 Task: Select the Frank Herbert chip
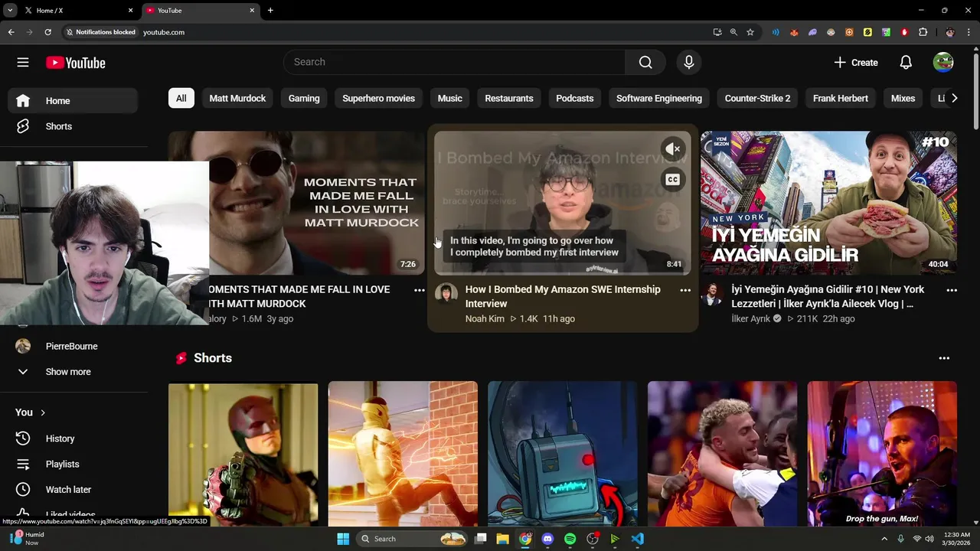(840, 98)
